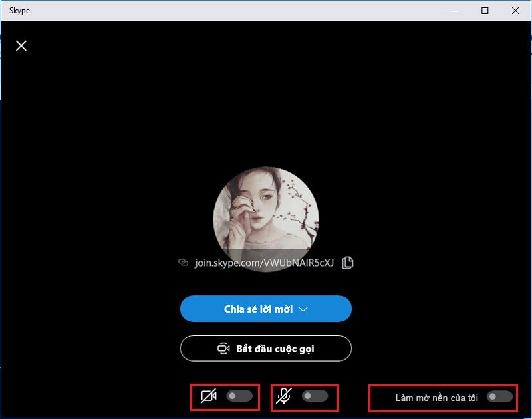
Task: Close the Skype application window
Action: [x=516, y=11]
